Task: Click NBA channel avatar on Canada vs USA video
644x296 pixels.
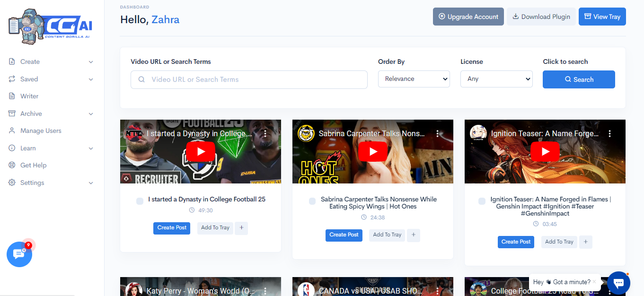Action: [306, 290]
